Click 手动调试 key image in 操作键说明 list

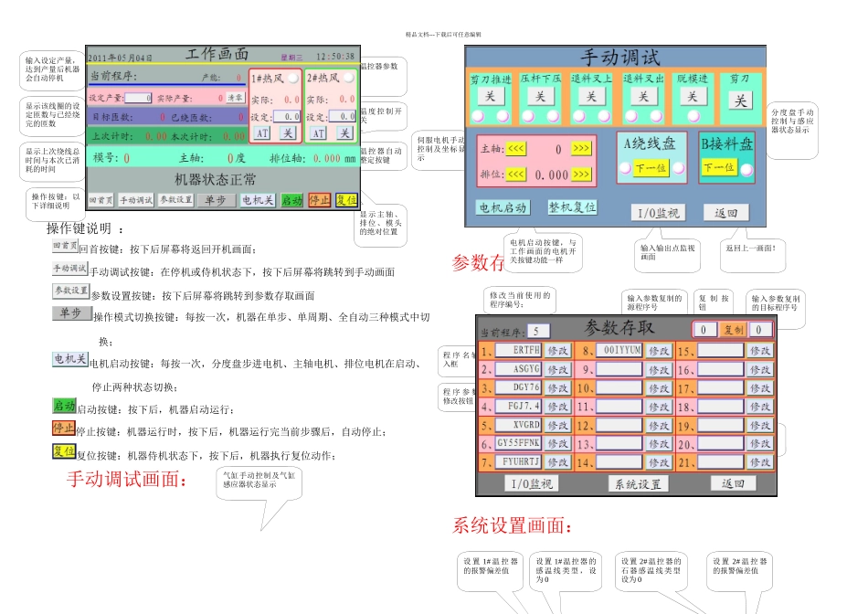[70, 269]
